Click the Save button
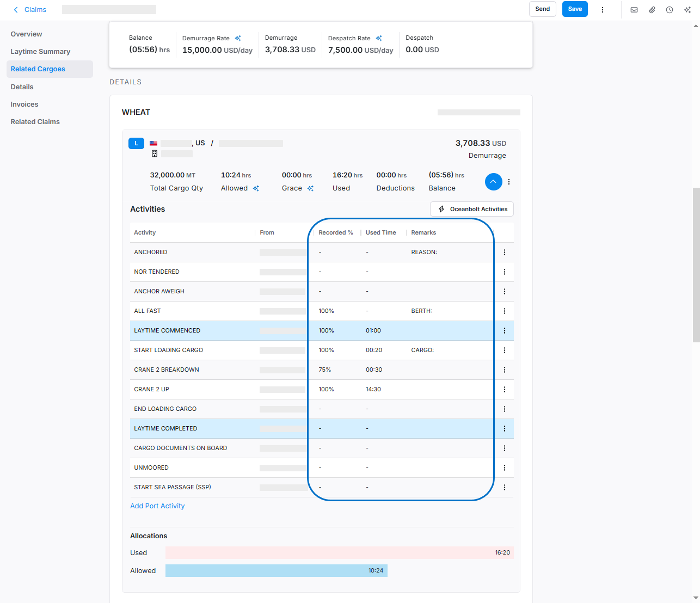 (575, 9)
